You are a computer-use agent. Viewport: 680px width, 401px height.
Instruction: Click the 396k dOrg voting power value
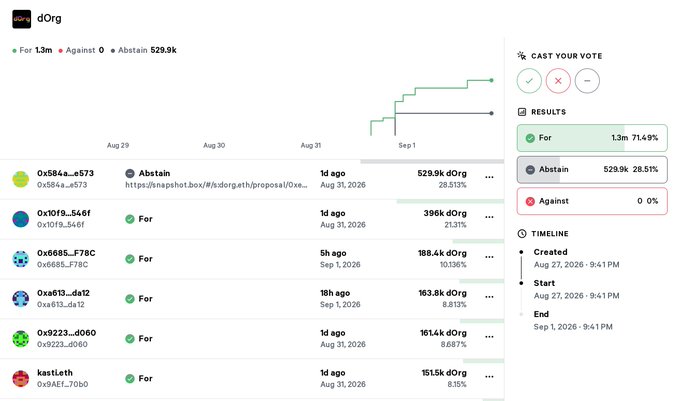tap(445, 213)
